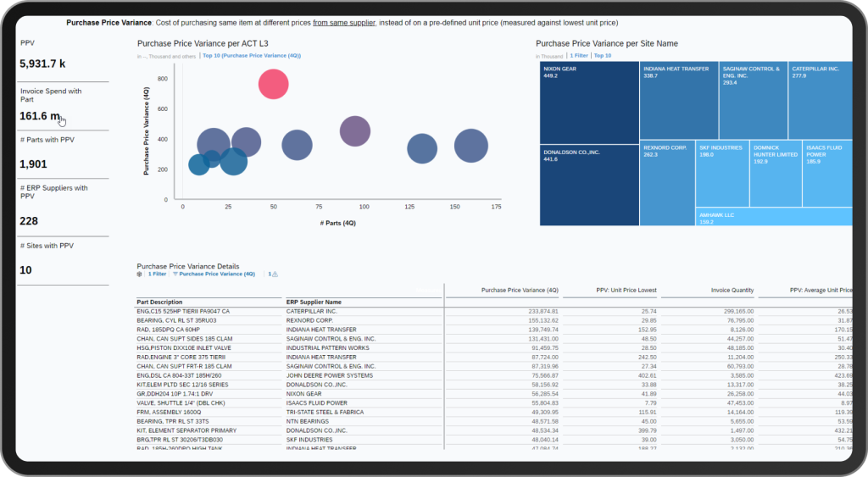Click the Purchase Price Variance (4Q) column header
Screen dimensions: 868x477
(520, 290)
